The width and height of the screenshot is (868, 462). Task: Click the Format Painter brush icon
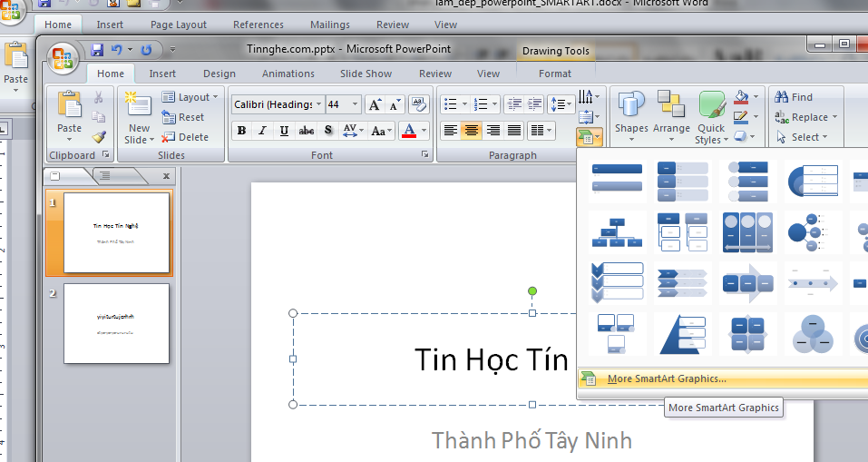tap(99, 137)
